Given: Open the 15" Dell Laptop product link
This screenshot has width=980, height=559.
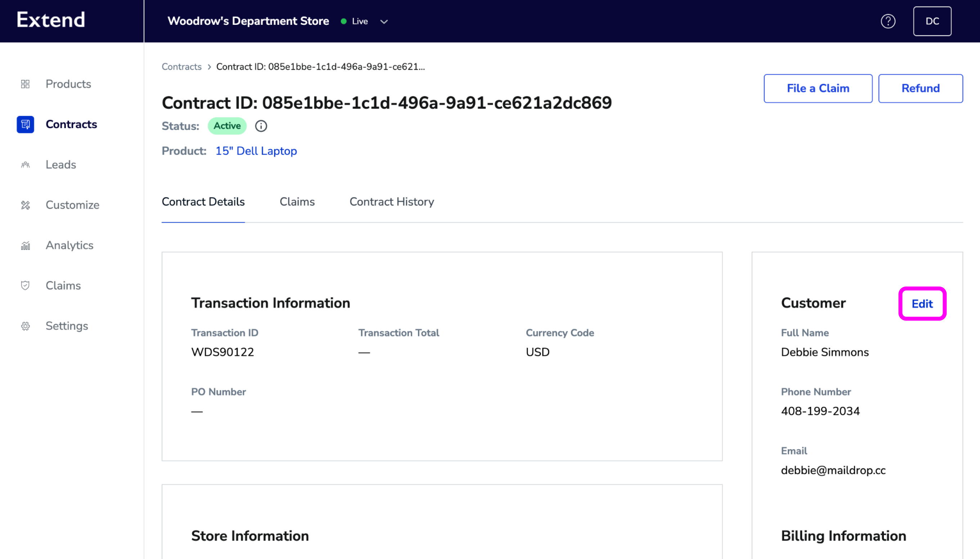Looking at the screenshot, I should 256,151.
